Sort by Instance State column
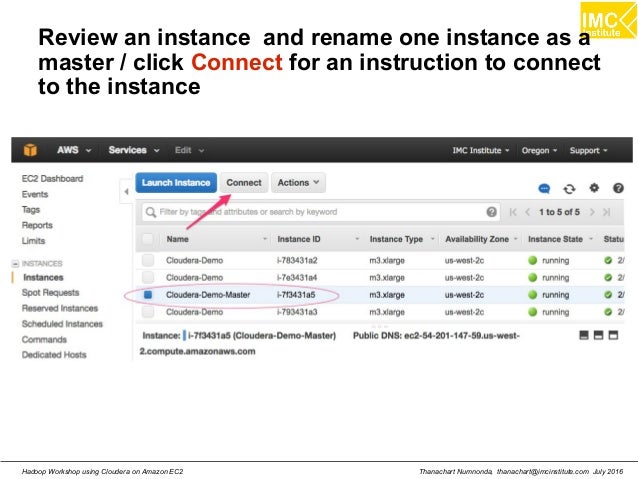The width and height of the screenshot is (638, 479). click(555, 239)
